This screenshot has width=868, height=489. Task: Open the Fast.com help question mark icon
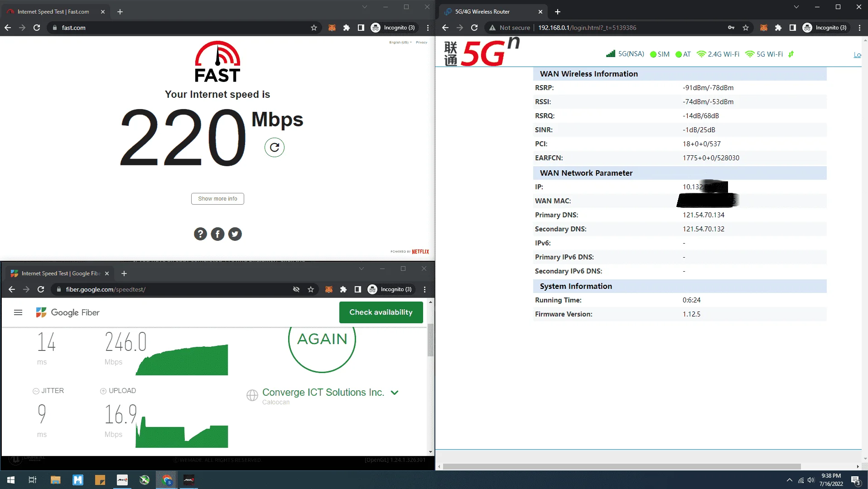click(200, 234)
